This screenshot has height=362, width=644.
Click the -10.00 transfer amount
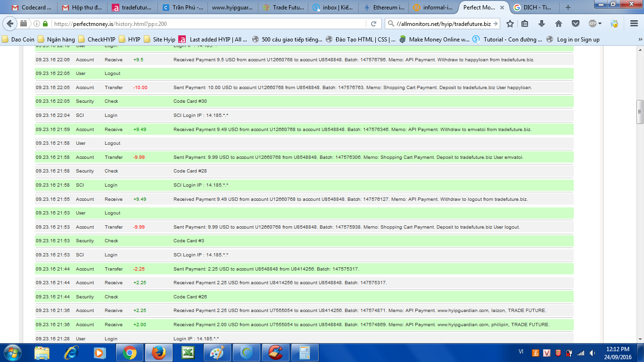coord(140,88)
